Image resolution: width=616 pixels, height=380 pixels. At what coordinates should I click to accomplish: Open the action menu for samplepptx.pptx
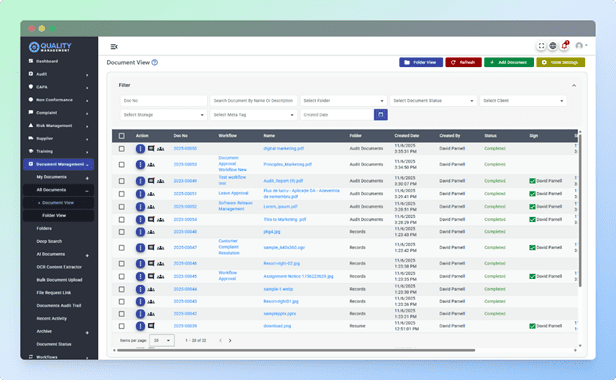140,314
